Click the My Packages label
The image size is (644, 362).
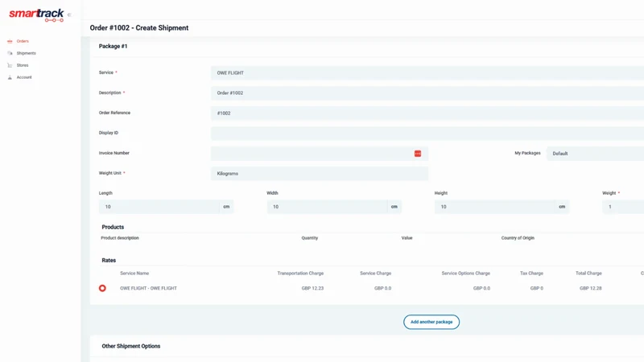click(x=528, y=153)
